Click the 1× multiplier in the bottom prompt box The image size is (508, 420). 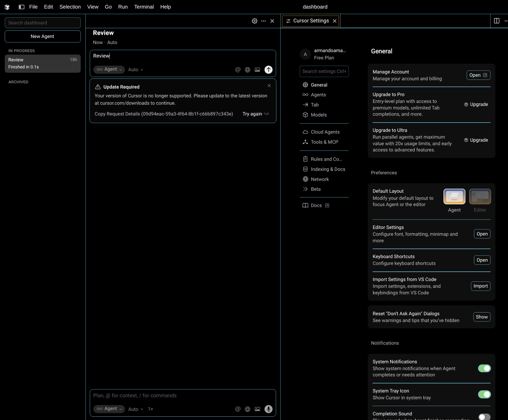pyautogui.click(x=150, y=409)
